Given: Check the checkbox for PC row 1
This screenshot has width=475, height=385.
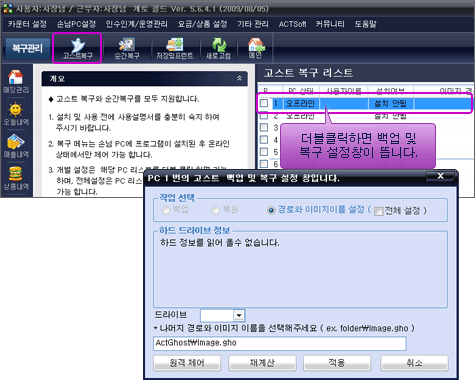Looking at the screenshot, I should click(264, 103).
